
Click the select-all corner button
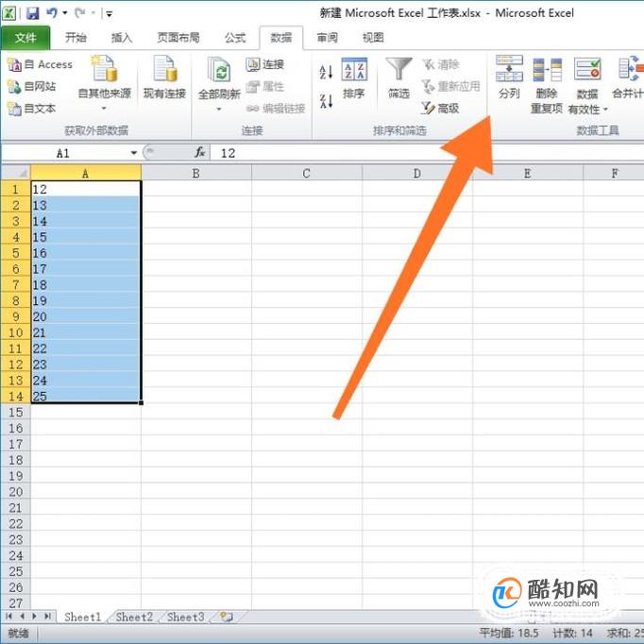(x=16, y=173)
